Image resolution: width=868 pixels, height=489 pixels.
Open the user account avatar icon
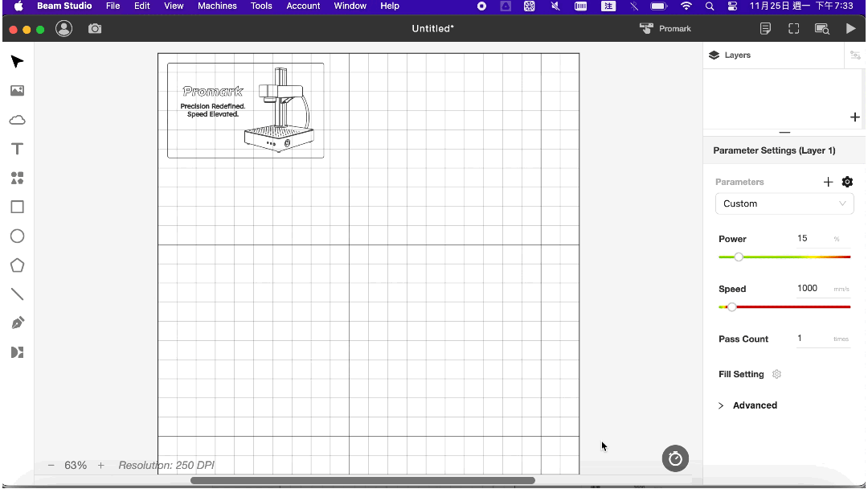tap(64, 28)
